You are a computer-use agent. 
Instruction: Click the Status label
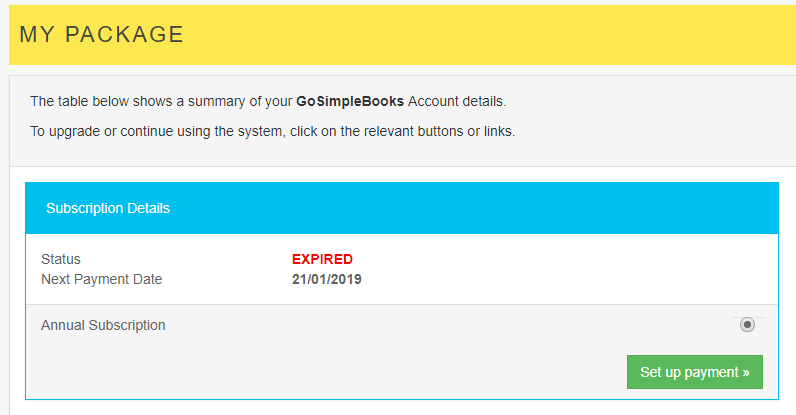click(x=61, y=259)
